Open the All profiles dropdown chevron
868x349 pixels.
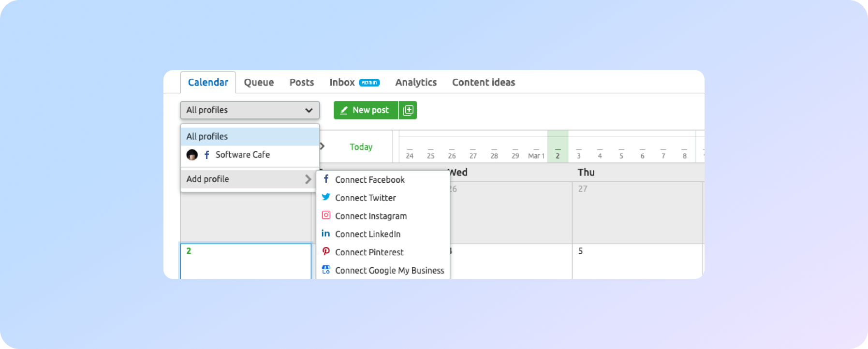(309, 110)
